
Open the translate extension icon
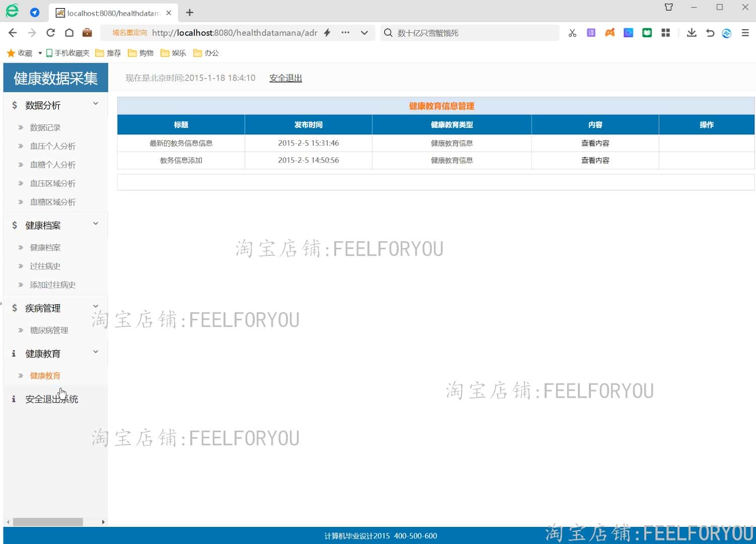point(591,33)
